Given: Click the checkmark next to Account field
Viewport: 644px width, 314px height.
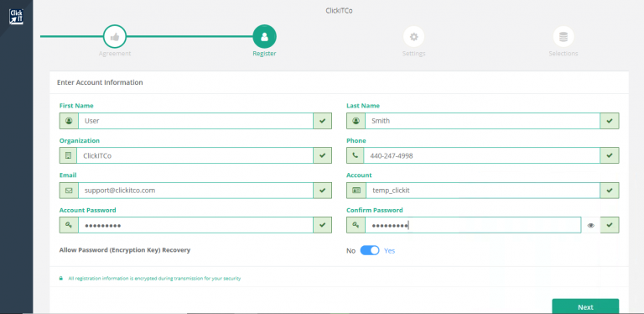Looking at the screenshot, I should [610, 191].
